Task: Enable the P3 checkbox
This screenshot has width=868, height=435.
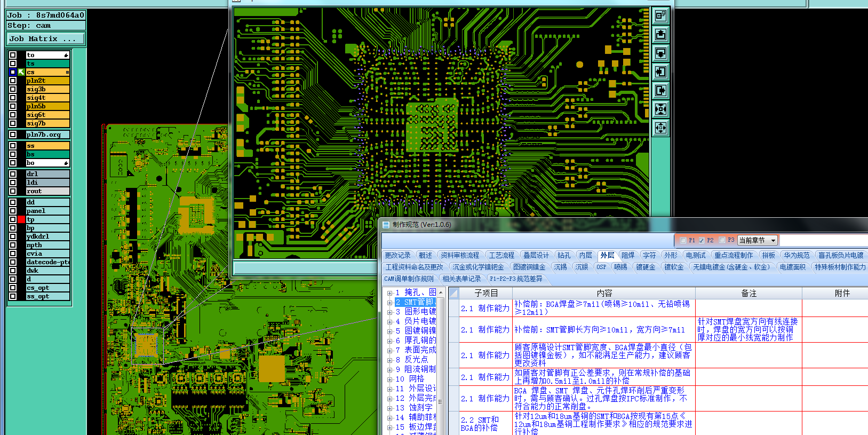Action: tap(722, 240)
